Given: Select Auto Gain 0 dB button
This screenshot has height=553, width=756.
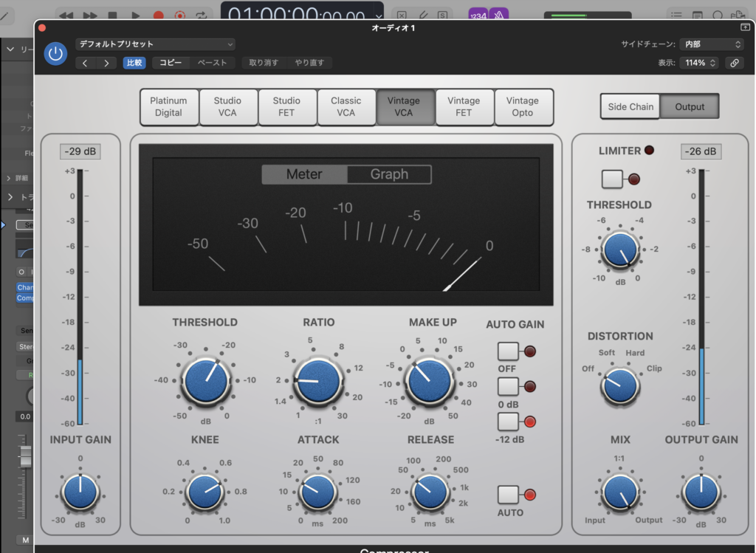Looking at the screenshot, I should tap(508, 387).
